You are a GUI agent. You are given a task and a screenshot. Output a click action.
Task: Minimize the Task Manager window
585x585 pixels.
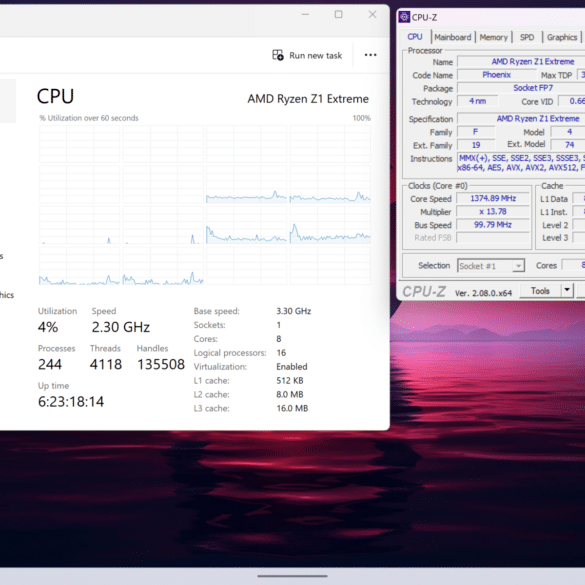click(x=305, y=15)
